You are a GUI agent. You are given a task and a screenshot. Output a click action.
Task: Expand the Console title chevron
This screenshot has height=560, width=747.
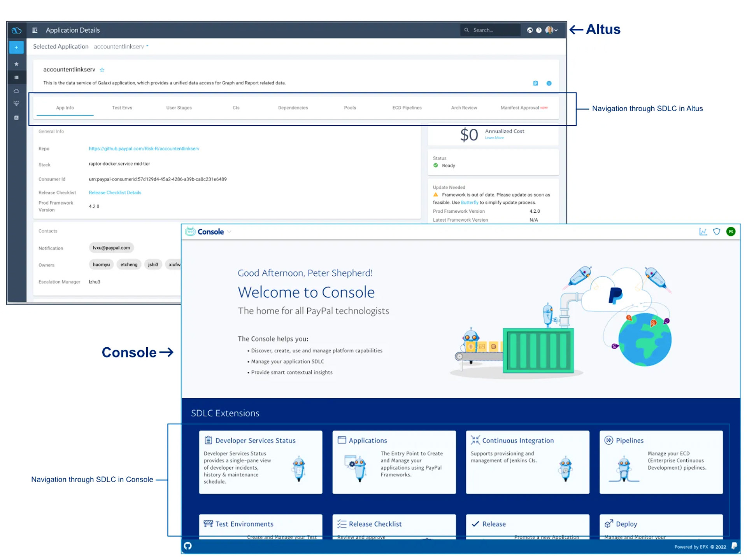point(229,232)
